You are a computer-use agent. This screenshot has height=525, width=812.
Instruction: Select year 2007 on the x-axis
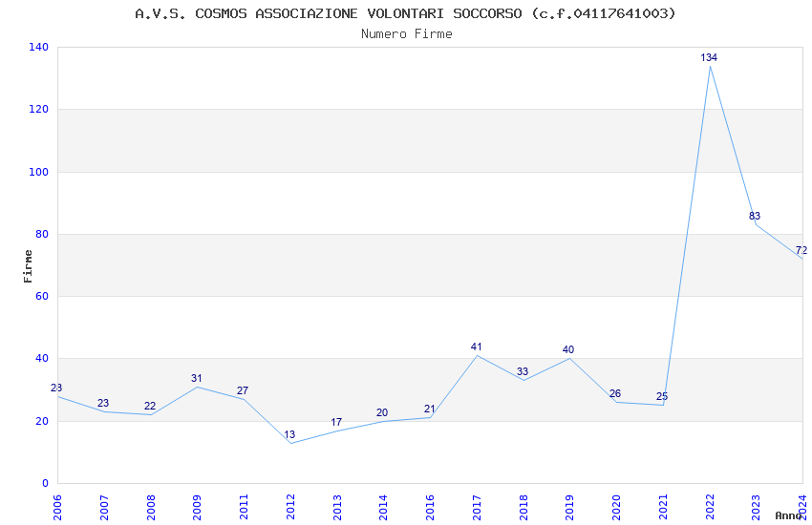[x=104, y=507]
